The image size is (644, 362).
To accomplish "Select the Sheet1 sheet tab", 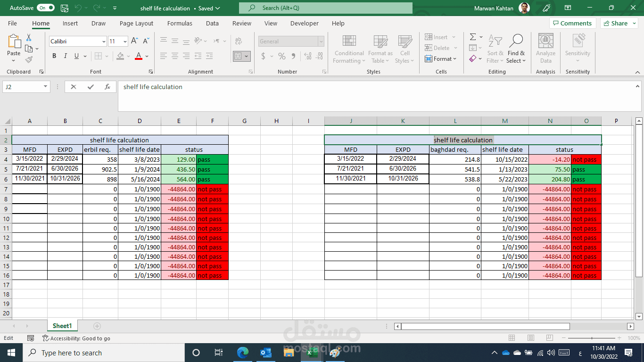I will pos(62,326).
